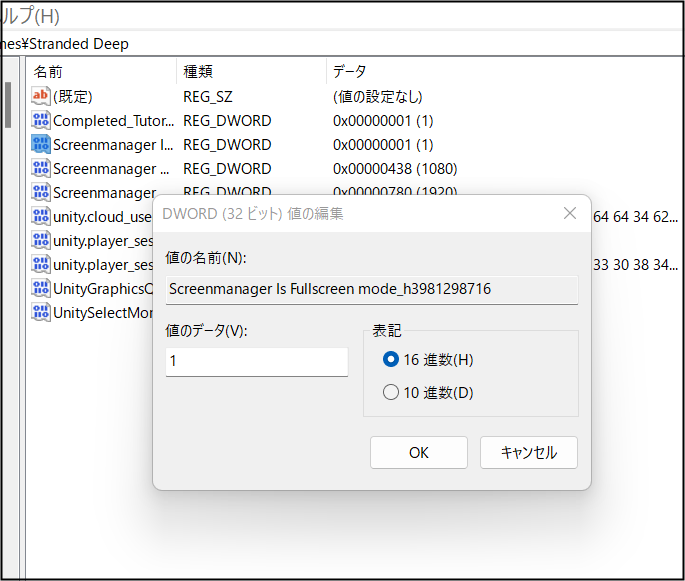Select the unity.cloud_use entry name

pos(103,217)
